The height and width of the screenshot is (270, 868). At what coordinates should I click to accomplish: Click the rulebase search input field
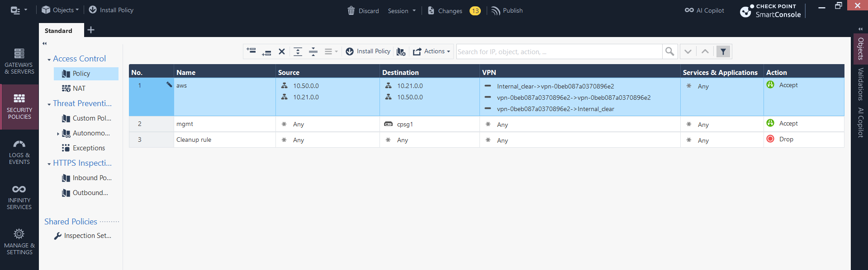tap(559, 51)
